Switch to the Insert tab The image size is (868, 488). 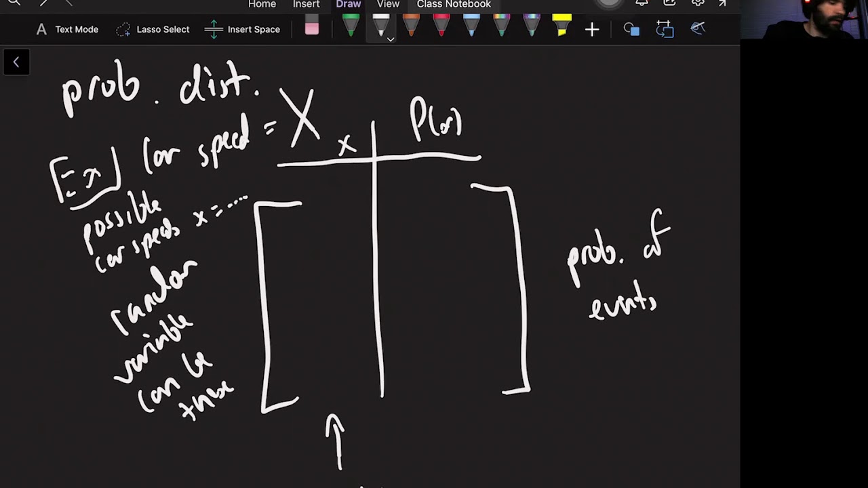tap(306, 4)
